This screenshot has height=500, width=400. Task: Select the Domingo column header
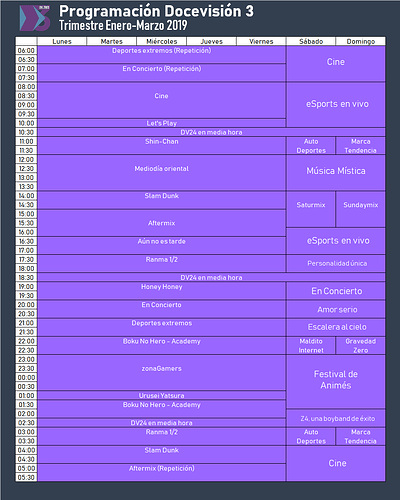pos(361,41)
